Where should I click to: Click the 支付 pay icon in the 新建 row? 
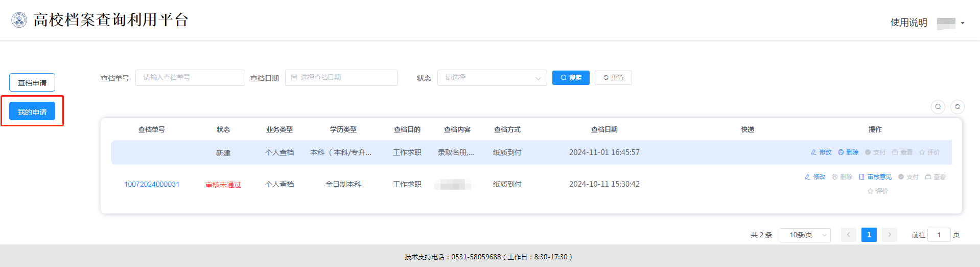pos(868,152)
